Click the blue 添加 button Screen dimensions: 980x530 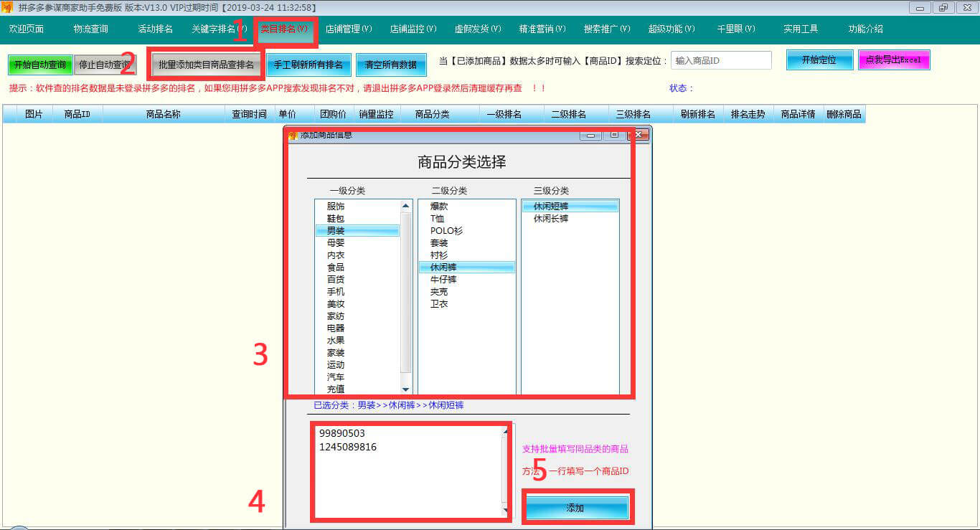(x=578, y=508)
